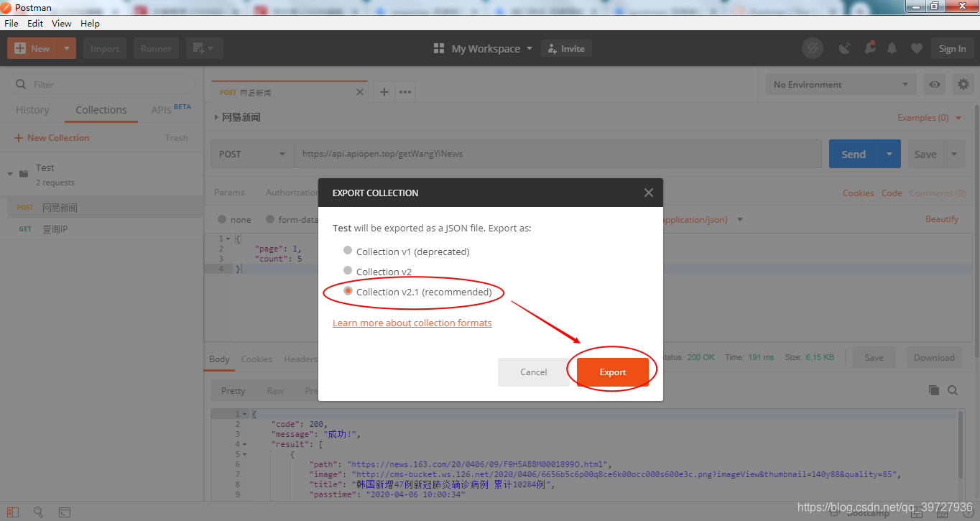
Task: Collapse the Test collection tree arrow
Action: click(10, 174)
